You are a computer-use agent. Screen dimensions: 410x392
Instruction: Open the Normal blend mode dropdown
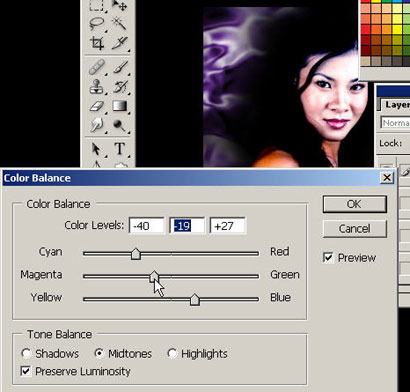tap(395, 123)
